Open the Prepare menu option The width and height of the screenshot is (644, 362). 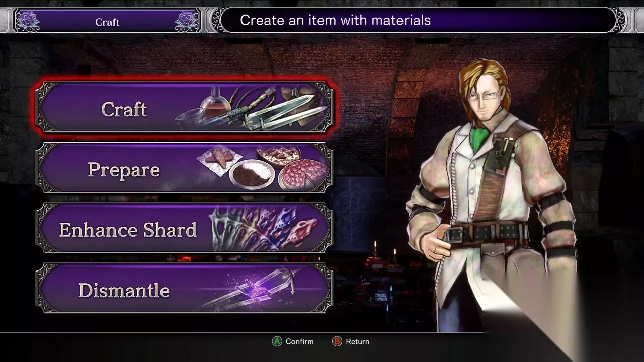pyautogui.click(x=184, y=168)
